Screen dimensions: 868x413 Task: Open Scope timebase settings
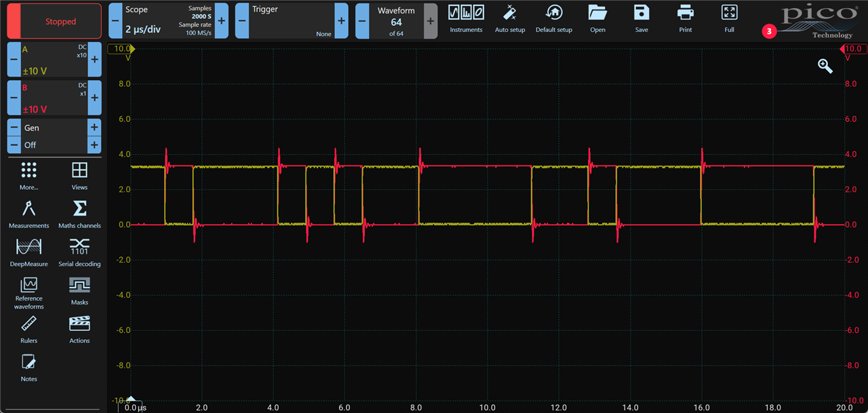pos(168,21)
